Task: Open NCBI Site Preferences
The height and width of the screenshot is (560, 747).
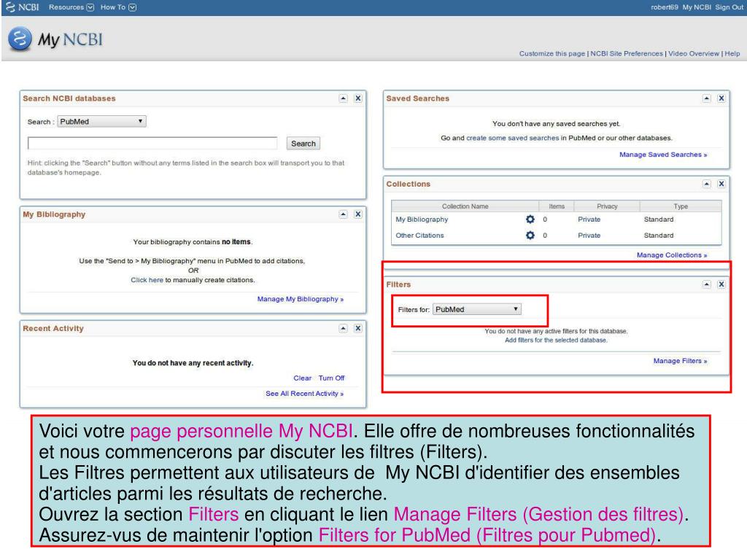Action: click(627, 53)
